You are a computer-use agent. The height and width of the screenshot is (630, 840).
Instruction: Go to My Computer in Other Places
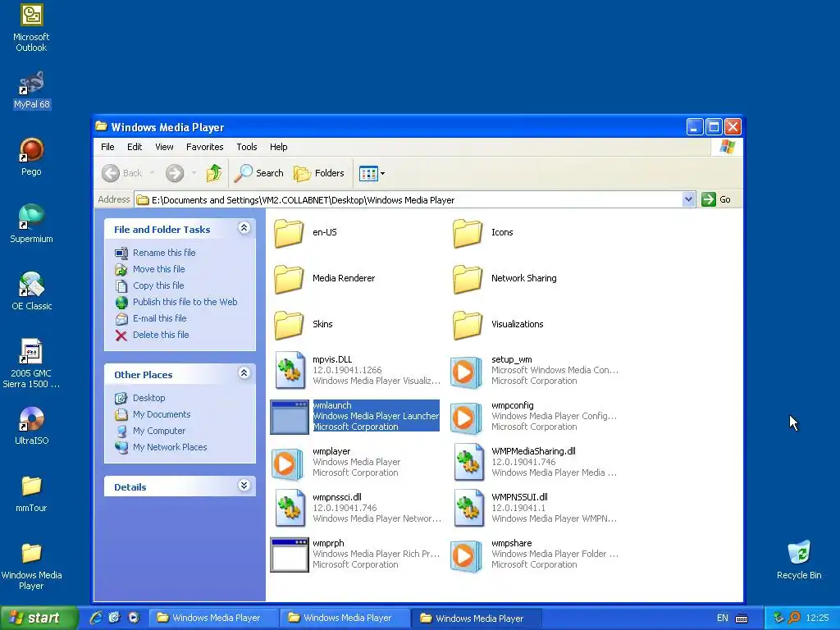[x=159, y=431]
